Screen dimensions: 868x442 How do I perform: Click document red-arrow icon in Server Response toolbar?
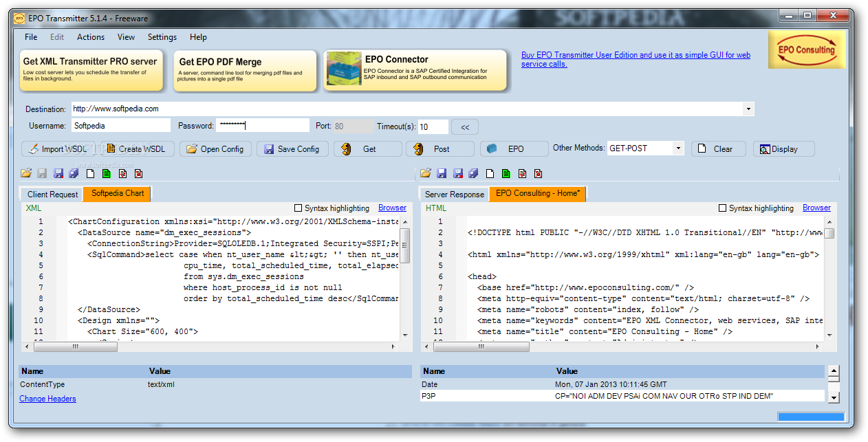[x=522, y=173]
